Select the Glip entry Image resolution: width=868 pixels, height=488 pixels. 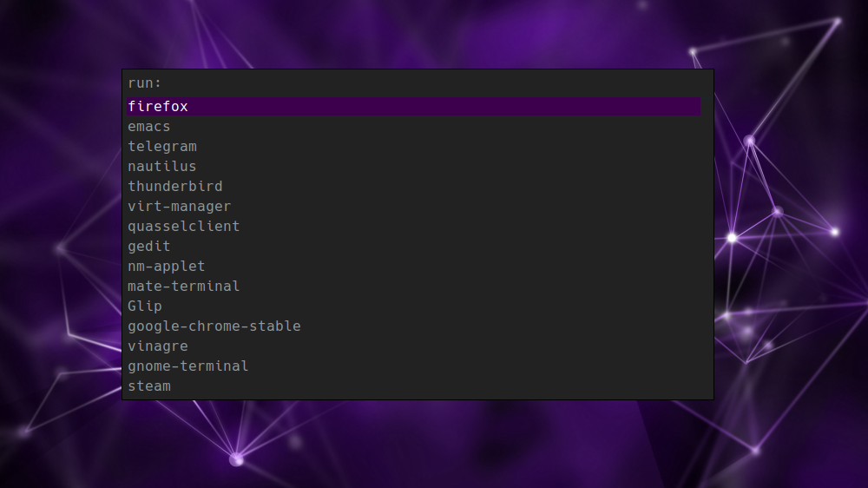pyautogui.click(x=145, y=307)
